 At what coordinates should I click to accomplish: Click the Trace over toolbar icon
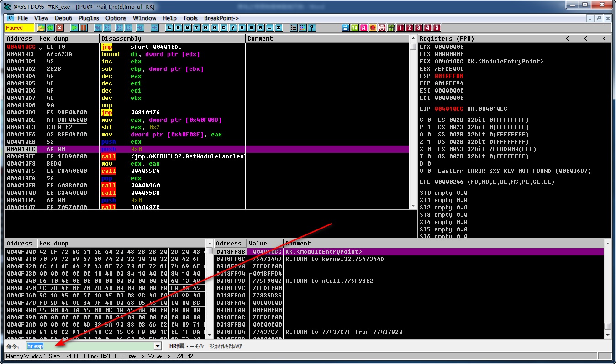(x=128, y=28)
